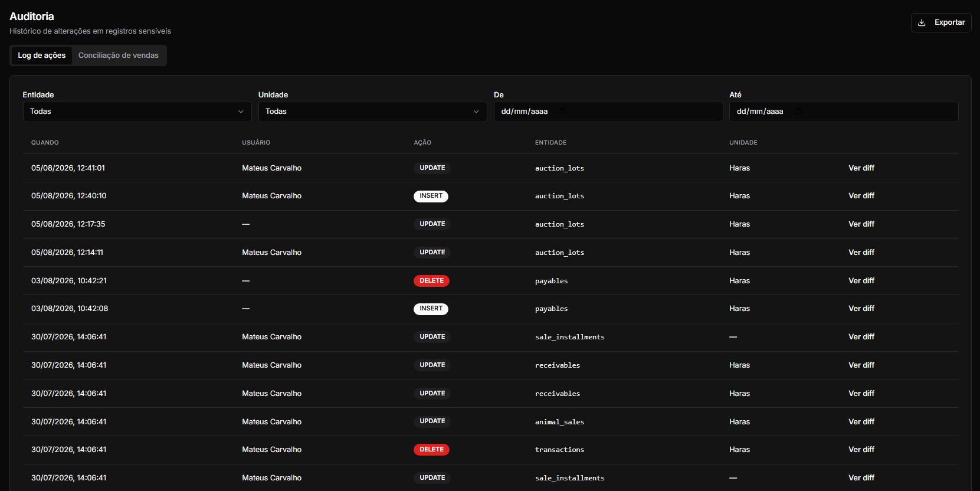Click the INSERT badge at 12:40:10

[x=431, y=196]
